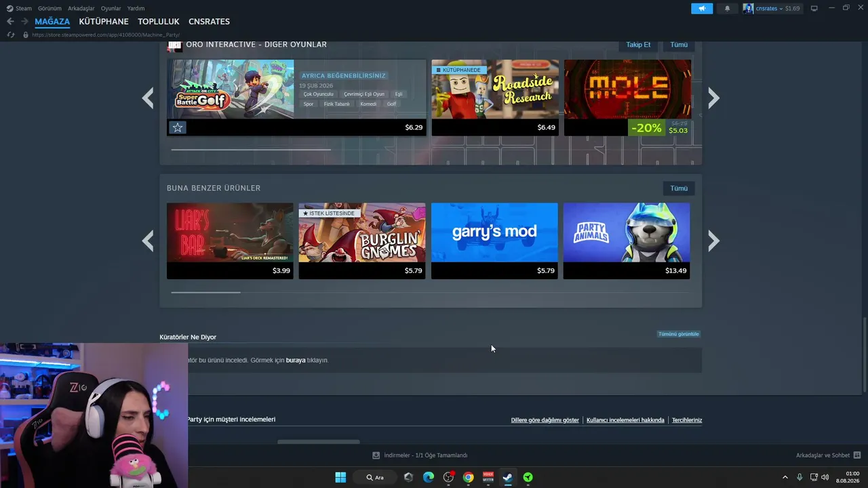Screen dimensions: 868x488
Task: Open the CNSRATES profile tab
Action: click(209, 22)
